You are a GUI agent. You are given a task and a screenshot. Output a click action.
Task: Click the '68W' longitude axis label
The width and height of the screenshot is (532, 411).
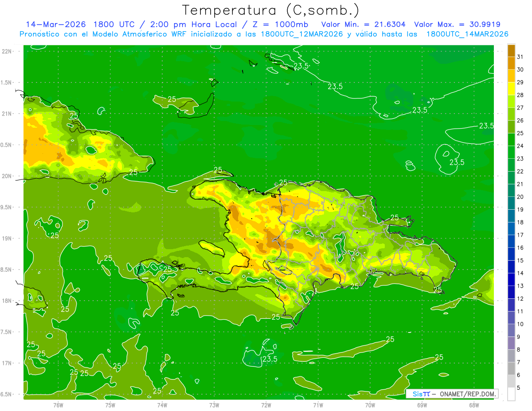[474, 405]
